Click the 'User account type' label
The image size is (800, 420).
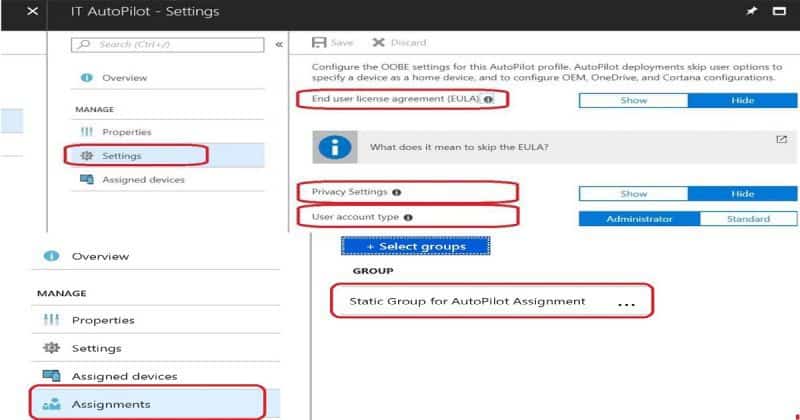355,217
